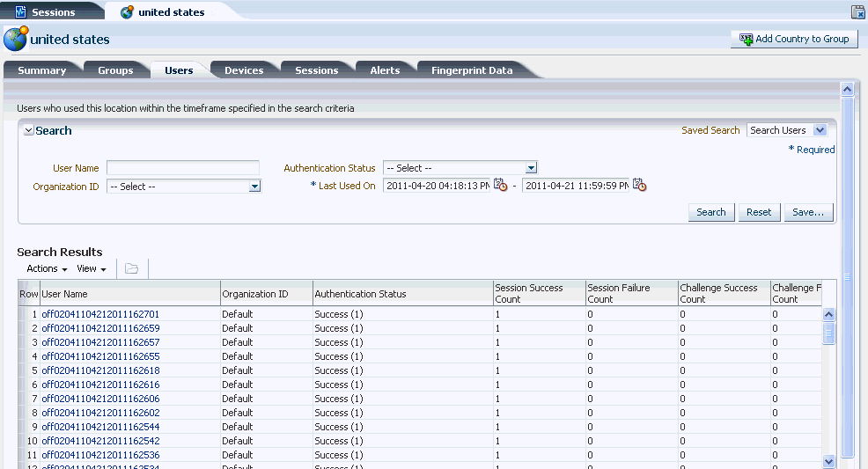Screen dimensions: 868x469
Task: Click the Reset button
Action: click(x=758, y=212)
